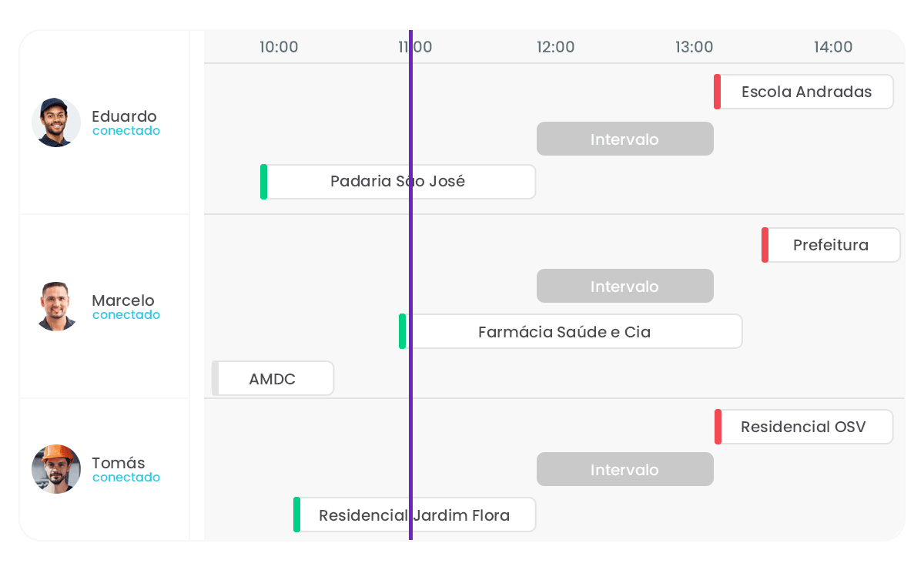Screen dimensions: 924x570
Task: Click Marcelo's conectado status
Action: click(x=125, y=314)
